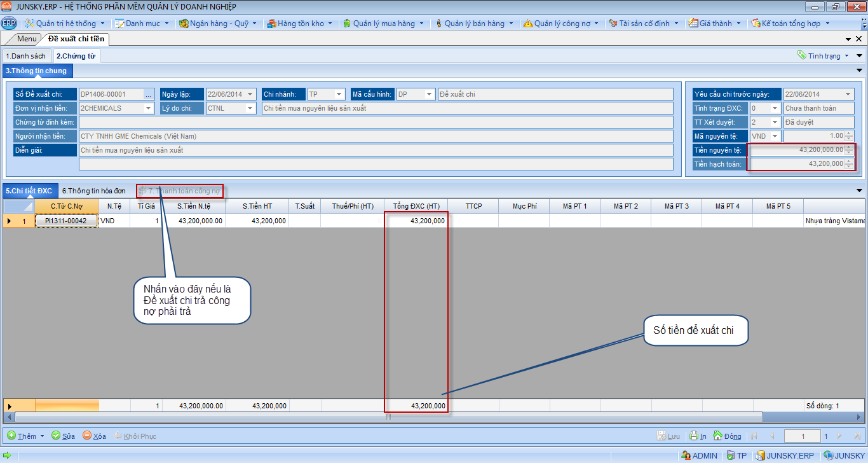Switch to 6.Thông tin hóa đơn tab
Image resolution: width=868 pixels, height=463 pixels.
click(93, 191)
